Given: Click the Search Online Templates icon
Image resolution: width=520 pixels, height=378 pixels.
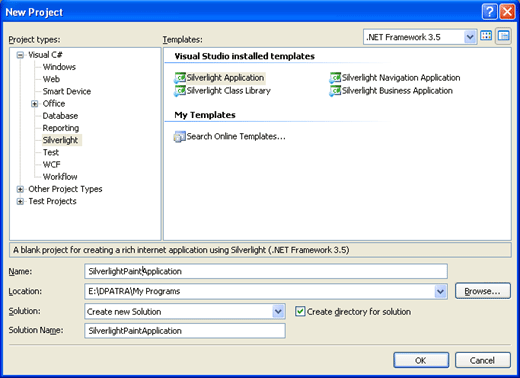Looking at the screenshot, I should tap(179, 137).
